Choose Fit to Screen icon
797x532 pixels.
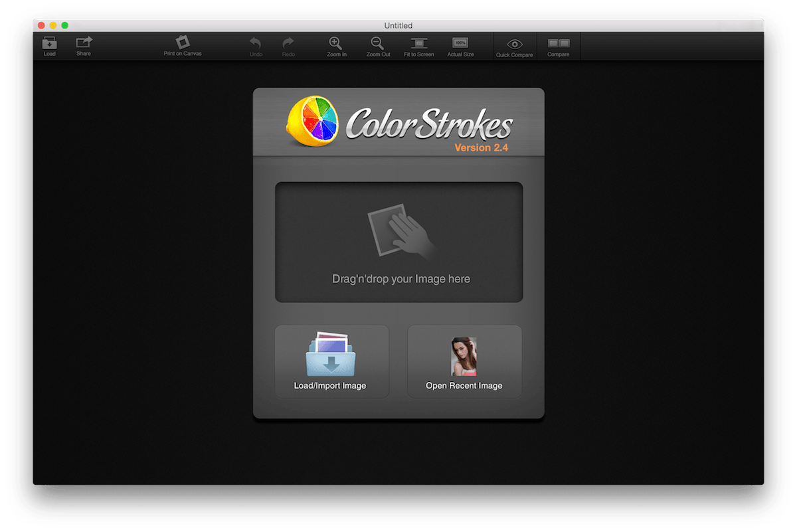pyautogui.click(x=419, y=43)
